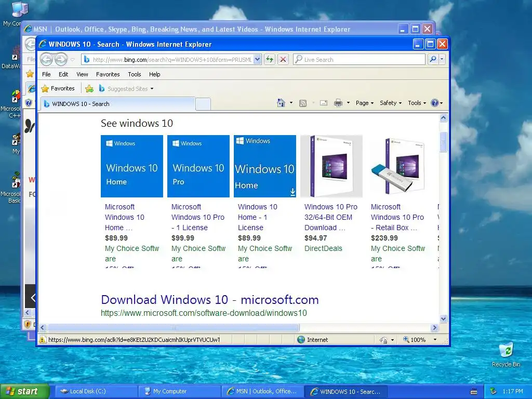Stop loading with the red X button

tap(283, 59)
